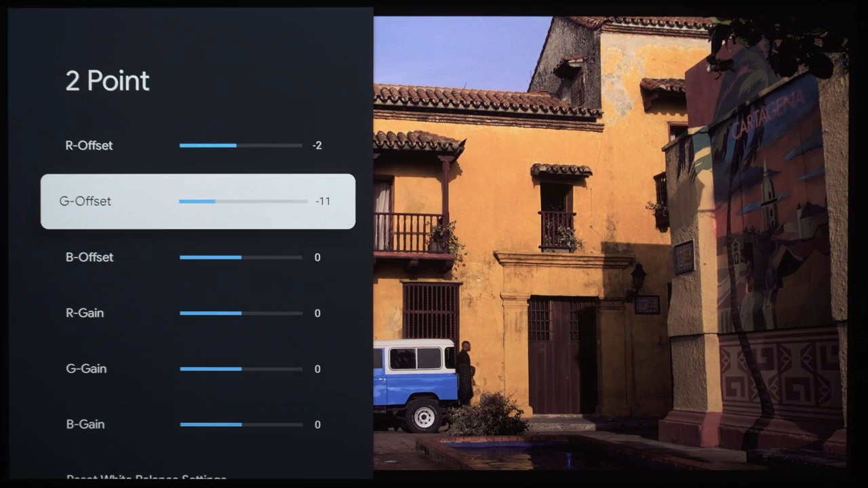The image size is (868, 488).
Task: Adjust the G-Offset slider track
Action: tap(243, 201)
